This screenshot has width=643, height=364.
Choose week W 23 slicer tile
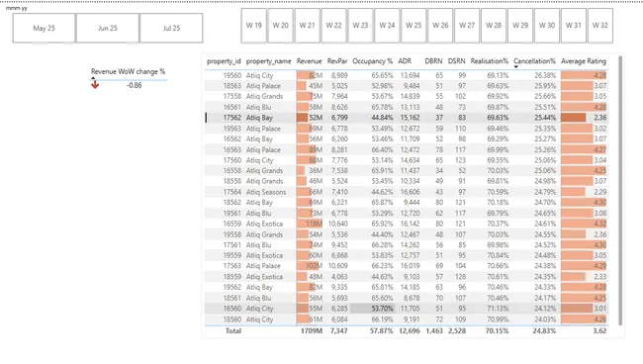point(360,26)
